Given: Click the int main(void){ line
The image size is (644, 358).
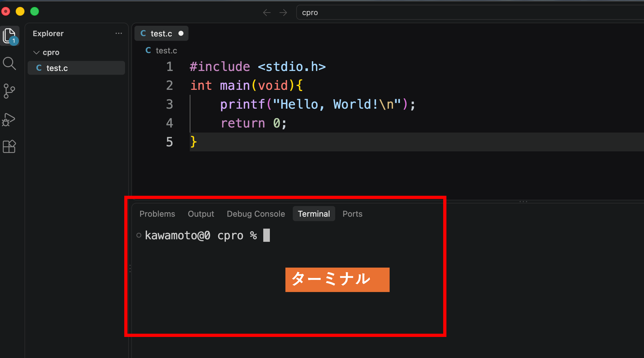Looking at the screenshot, I should pyautogui.click(x=246, y=85).
